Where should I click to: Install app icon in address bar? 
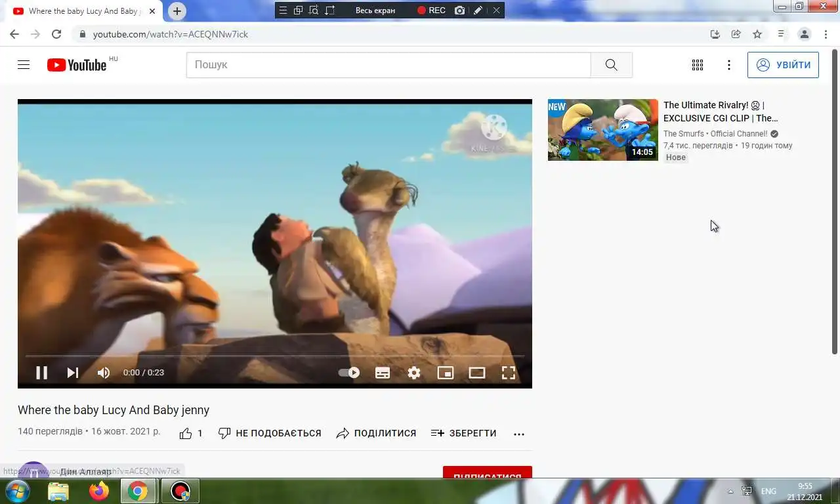point(715,34)
